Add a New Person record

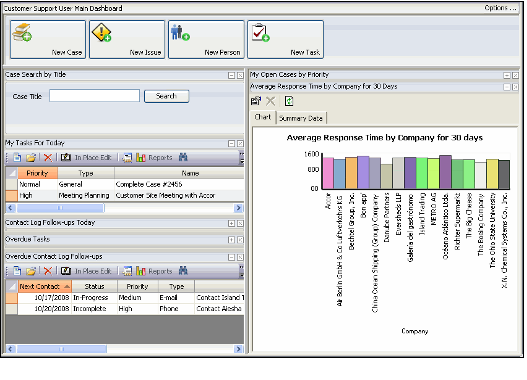tap(206, 39)
